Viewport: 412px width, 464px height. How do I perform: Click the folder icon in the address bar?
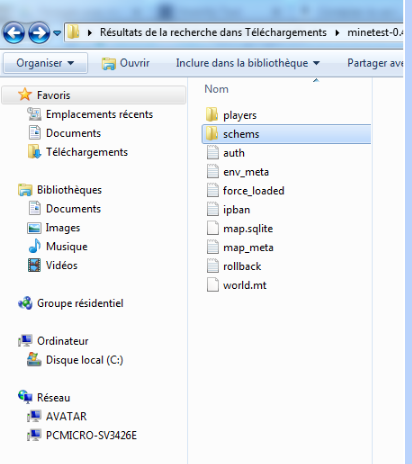pos(73,32)
